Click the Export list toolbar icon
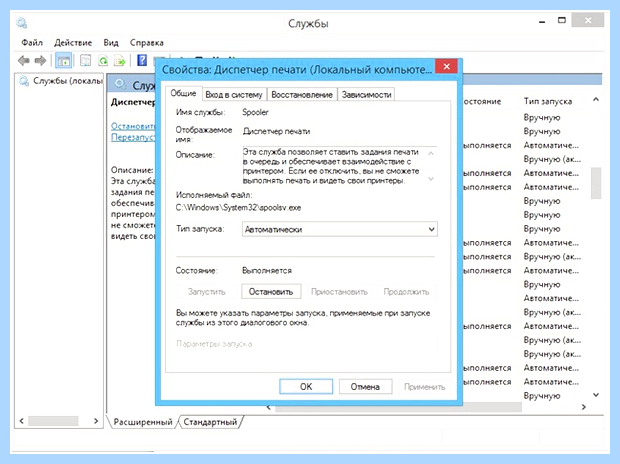 click(120, 61)
